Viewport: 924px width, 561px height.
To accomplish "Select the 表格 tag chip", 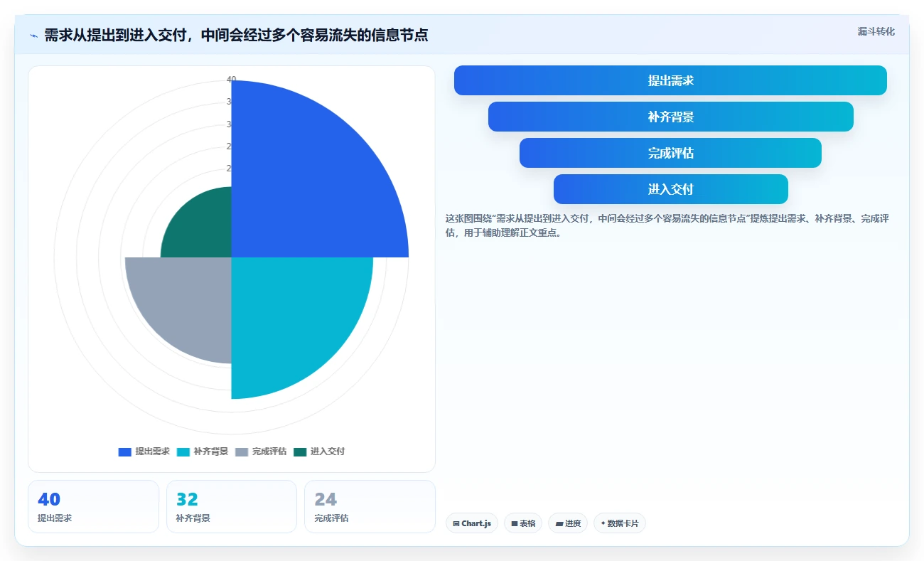I will (x=523, y=523).
